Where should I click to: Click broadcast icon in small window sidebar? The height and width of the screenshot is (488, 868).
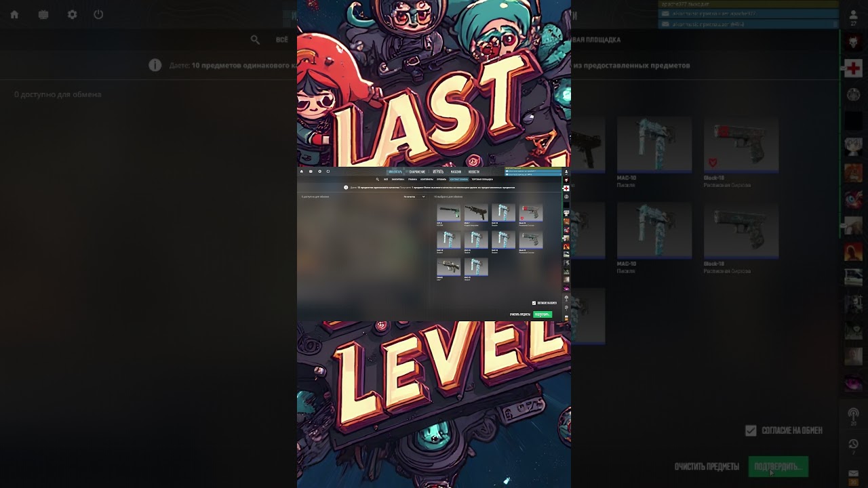pos(566,298)
